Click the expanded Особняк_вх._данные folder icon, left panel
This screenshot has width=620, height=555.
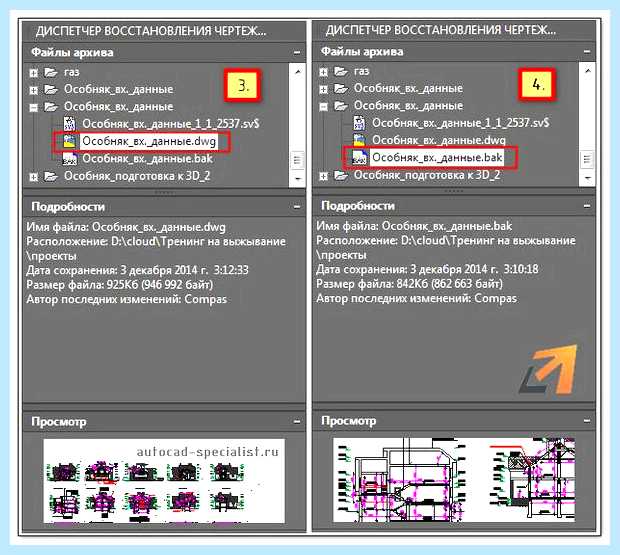(51, 107)
